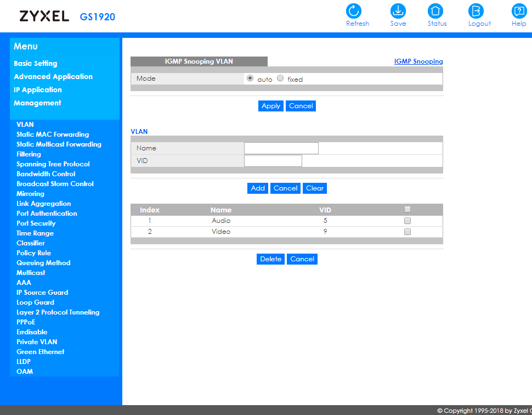Check the box for Video VLAN row
Image resolution: width=532 pixels, height=415 pixels.
click(407, 232)
